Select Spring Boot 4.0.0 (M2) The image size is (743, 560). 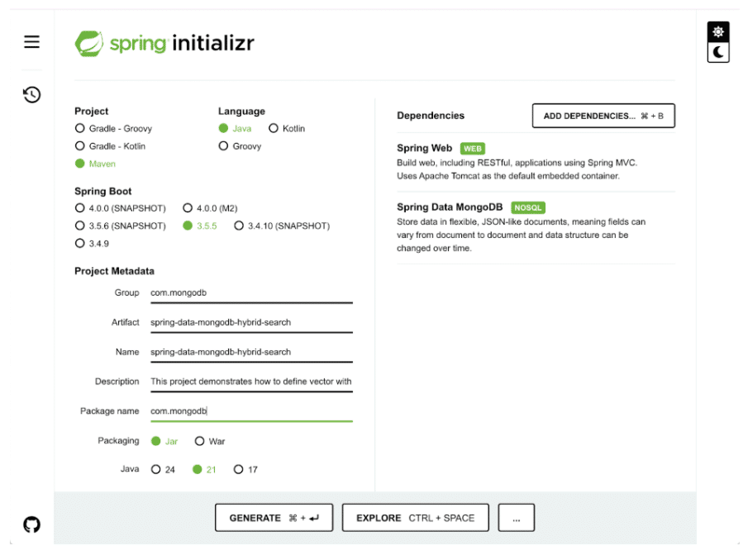click(188, 208)
